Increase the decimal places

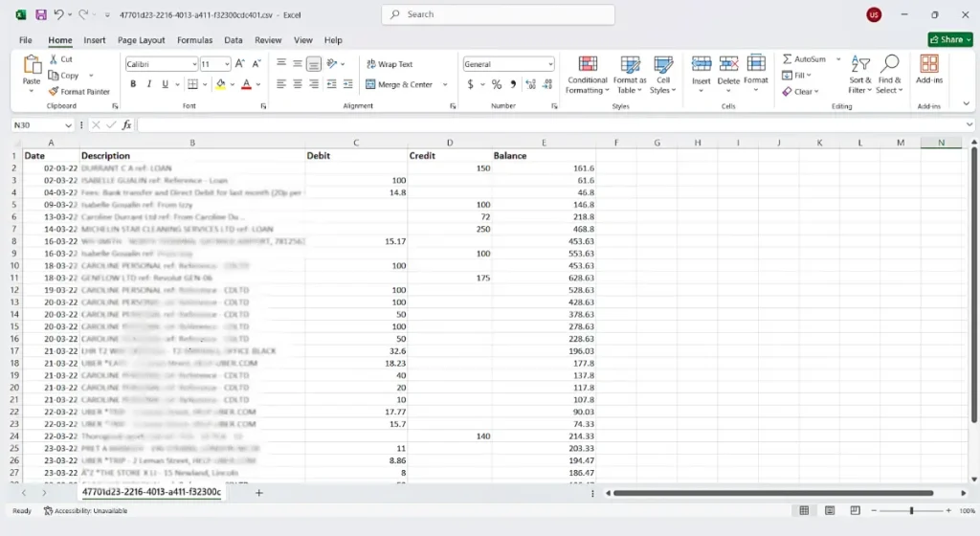(530, 84)
